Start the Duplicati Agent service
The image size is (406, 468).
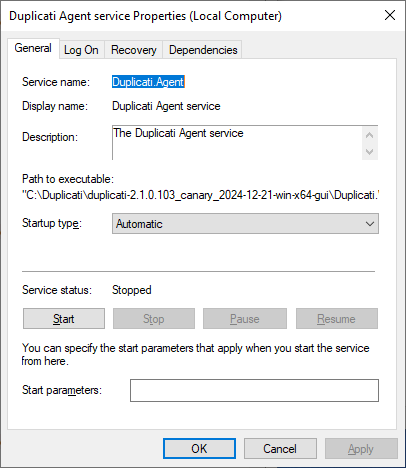pyautogui.click(x=64, y=319)
